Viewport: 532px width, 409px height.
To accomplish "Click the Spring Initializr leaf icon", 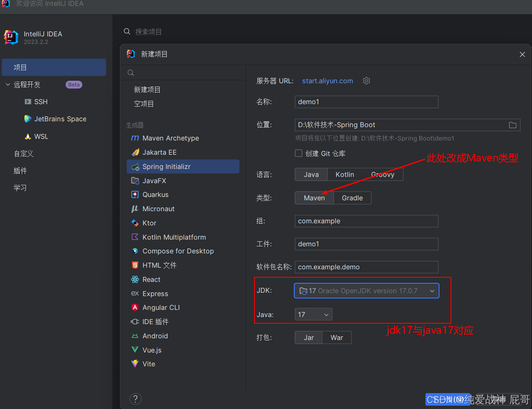I will (x=135, y=166).
